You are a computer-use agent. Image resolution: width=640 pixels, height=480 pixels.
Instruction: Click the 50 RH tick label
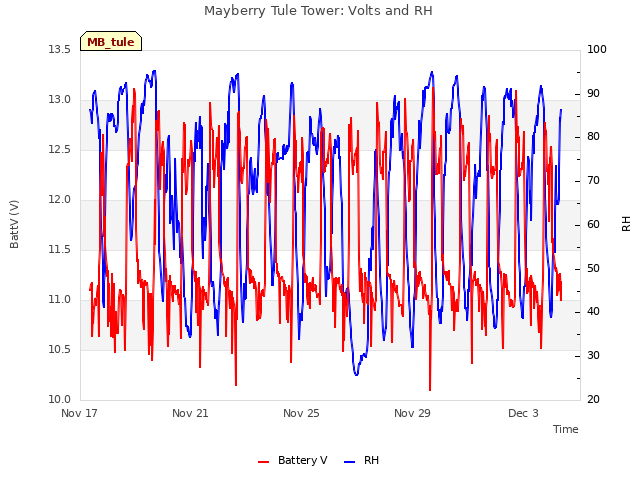[x=593, y=269]
